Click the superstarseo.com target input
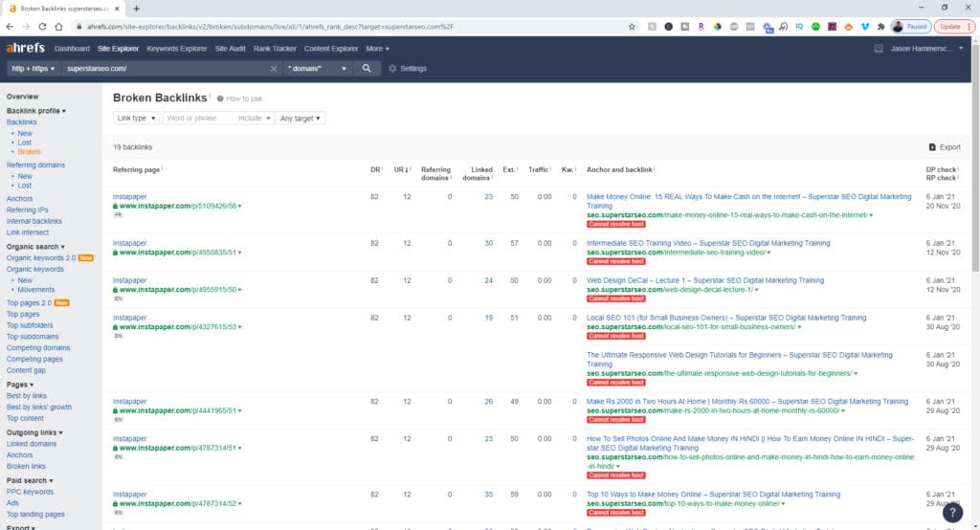Screen dimensions: 980x530 tap(166, 69)
